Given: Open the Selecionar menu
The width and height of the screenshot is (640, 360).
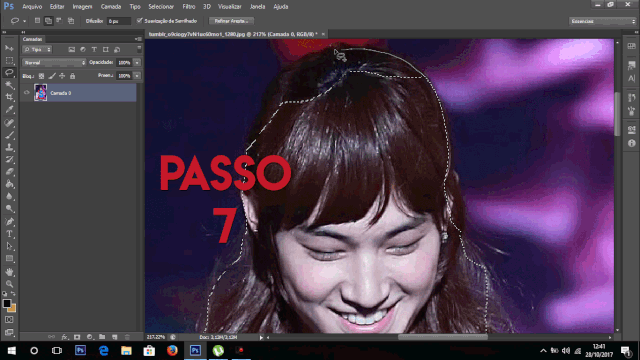Looking at the screenshot, I should click(161, 7).
